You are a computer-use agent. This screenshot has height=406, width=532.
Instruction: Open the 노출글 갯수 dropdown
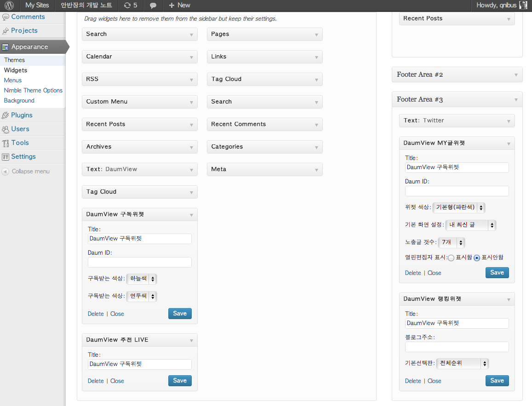pos(452,242)
